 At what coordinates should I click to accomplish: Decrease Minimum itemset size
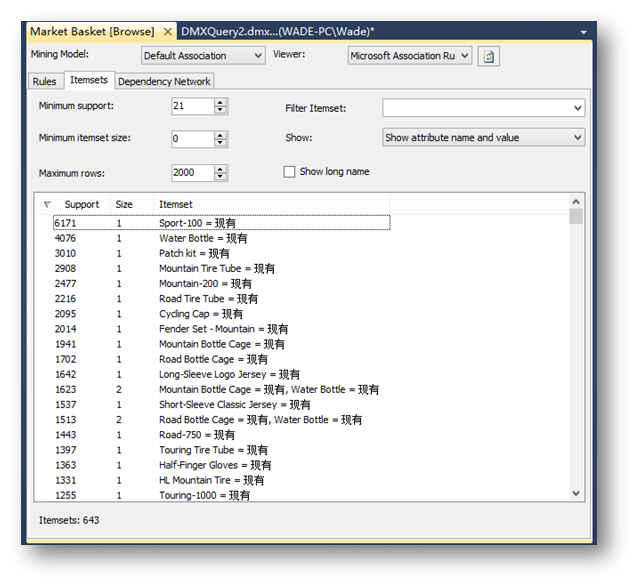220,143
